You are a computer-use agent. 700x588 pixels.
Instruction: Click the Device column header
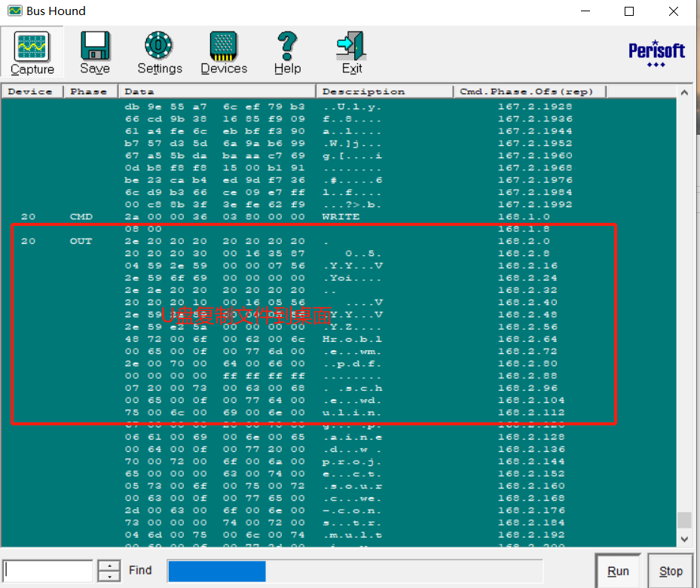click(x=32, y=91)
